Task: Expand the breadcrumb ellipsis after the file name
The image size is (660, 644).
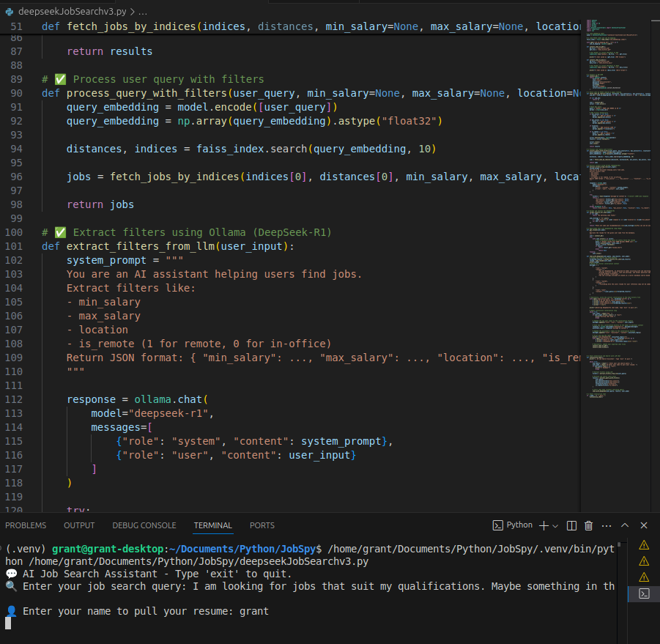Action: click(x=143, y=12)
